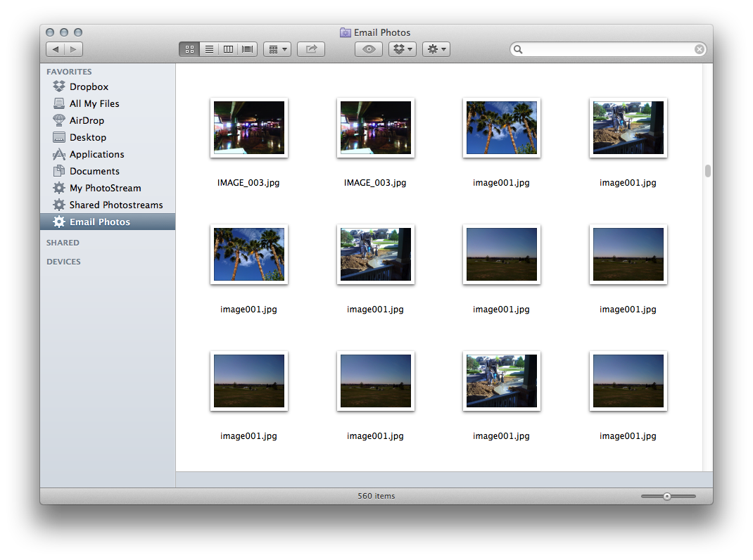Go back with the left arrow button

[55, 49]
